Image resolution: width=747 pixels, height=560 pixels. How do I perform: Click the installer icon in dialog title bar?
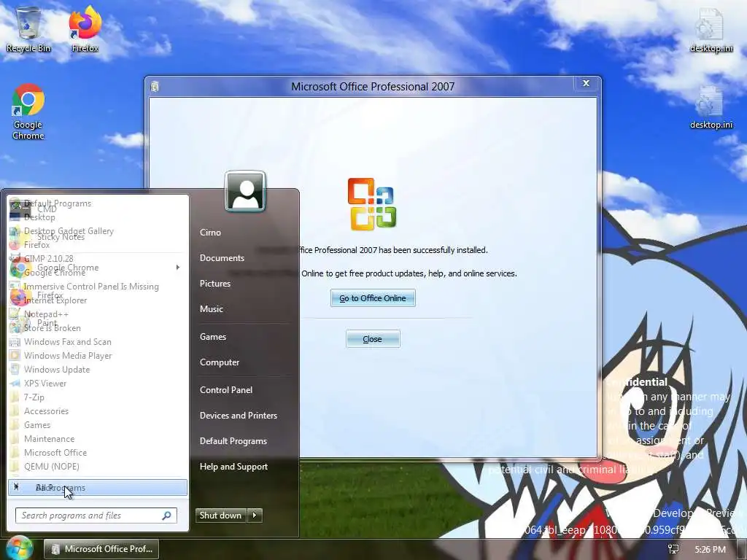point(155,87)
